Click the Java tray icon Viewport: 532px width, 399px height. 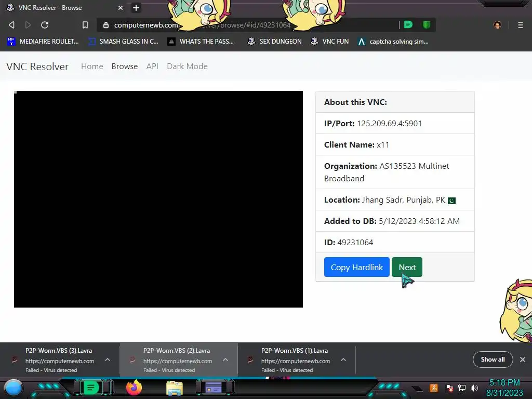(433, 388)
